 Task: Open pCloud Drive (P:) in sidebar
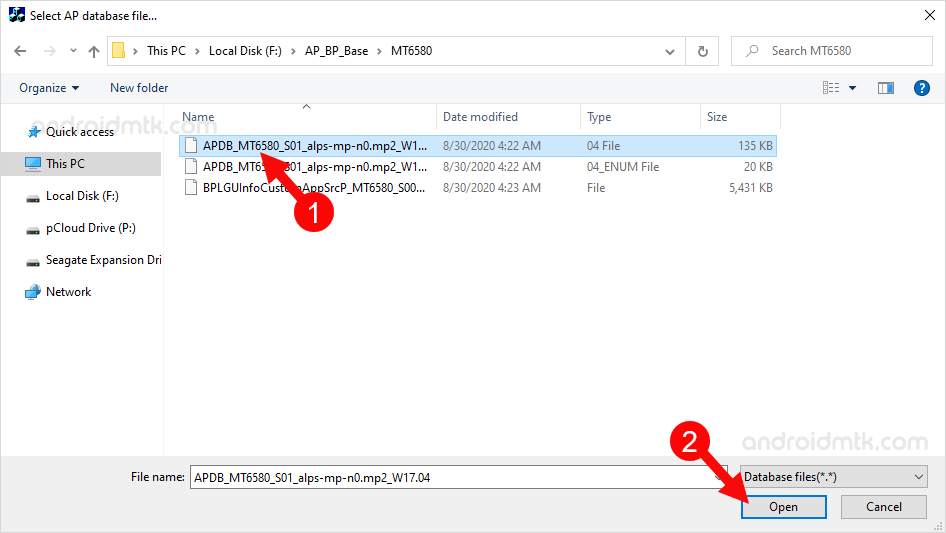tap(90, 228)
